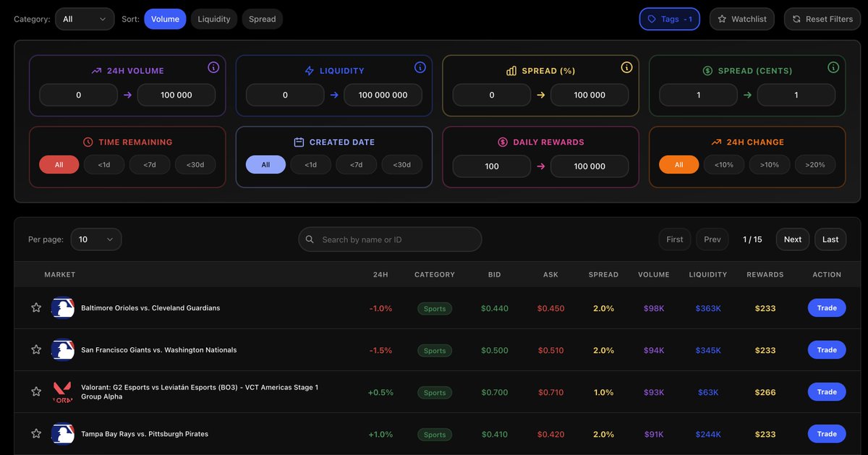Open San Francisco Giants vs. Washington Nationals title
The width and height of the screenshot is (868, 455).
pos(159,350)
